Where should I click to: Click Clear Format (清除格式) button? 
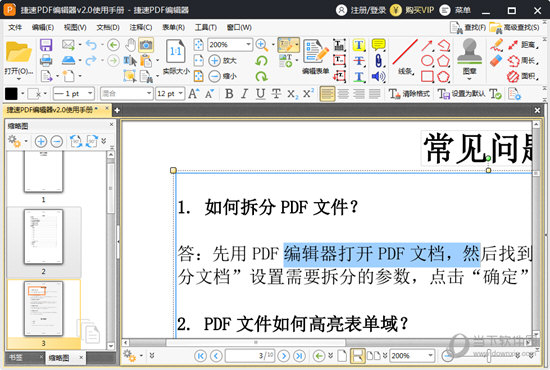click(x=409, y=94)
